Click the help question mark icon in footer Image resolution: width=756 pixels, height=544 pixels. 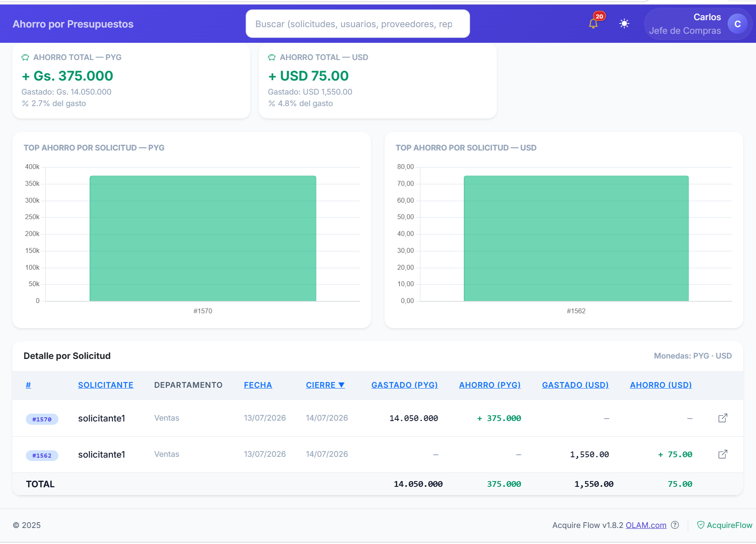click(x=675, y=525)
